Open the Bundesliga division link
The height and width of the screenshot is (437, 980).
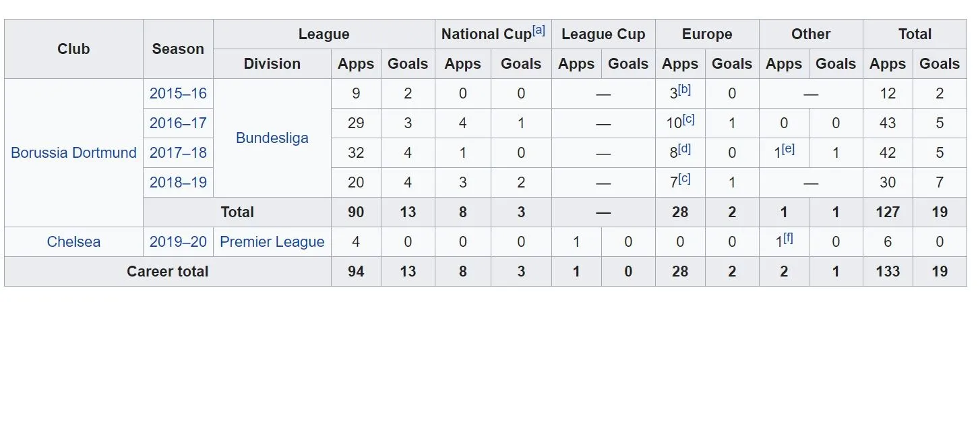click(x=272, y=138)
